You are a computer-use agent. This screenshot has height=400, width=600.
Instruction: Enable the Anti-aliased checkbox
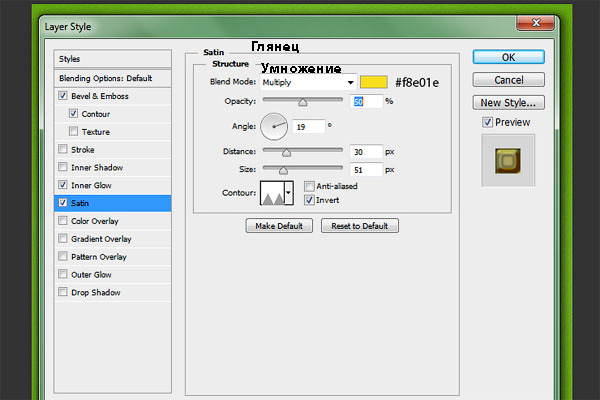(x=309, y=186)
